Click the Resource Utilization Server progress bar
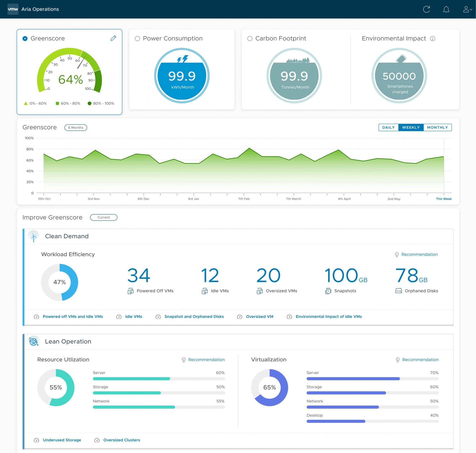 tap(159, 379)
